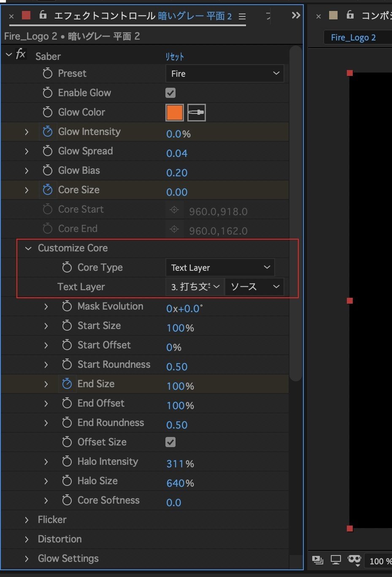The height and width of the screenshot is (577, 392).
Task: Expand the Glow Settings section
Action: [27, 559]
